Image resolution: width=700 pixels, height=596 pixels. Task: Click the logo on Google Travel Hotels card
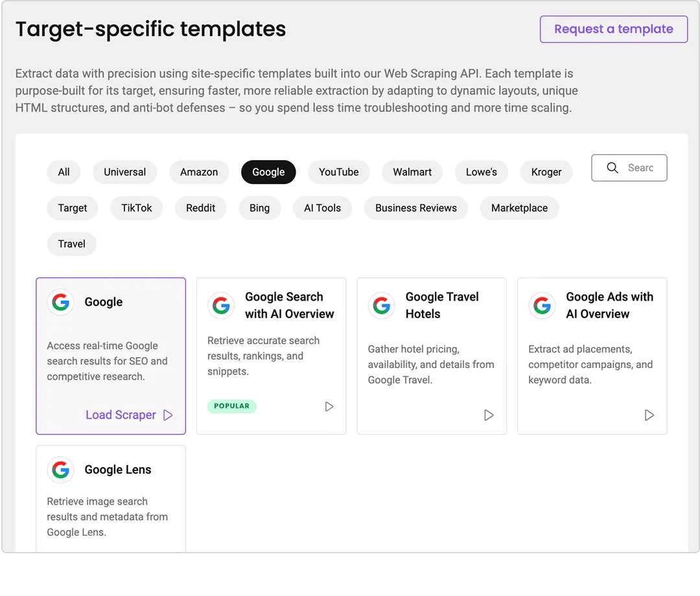point(381,306)
